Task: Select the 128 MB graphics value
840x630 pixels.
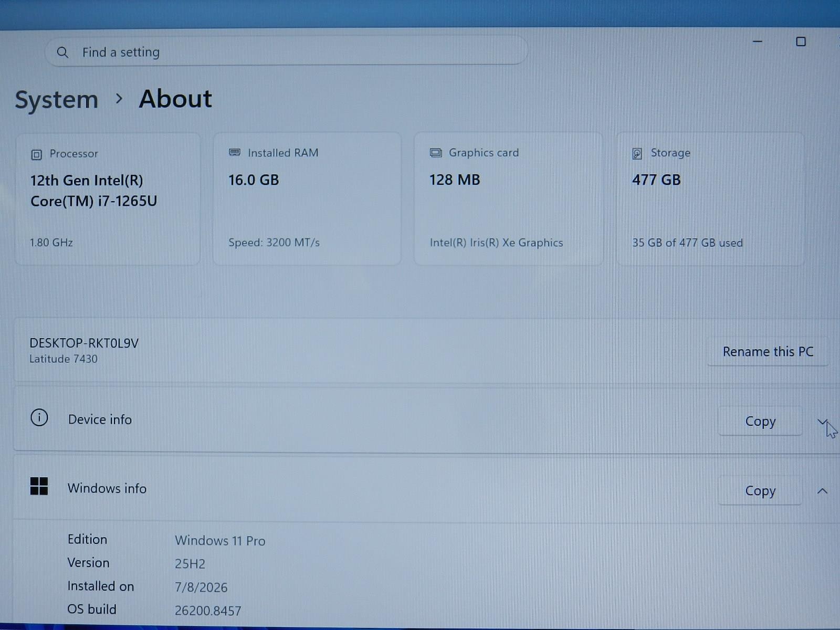Action: [x=455, y=180]
